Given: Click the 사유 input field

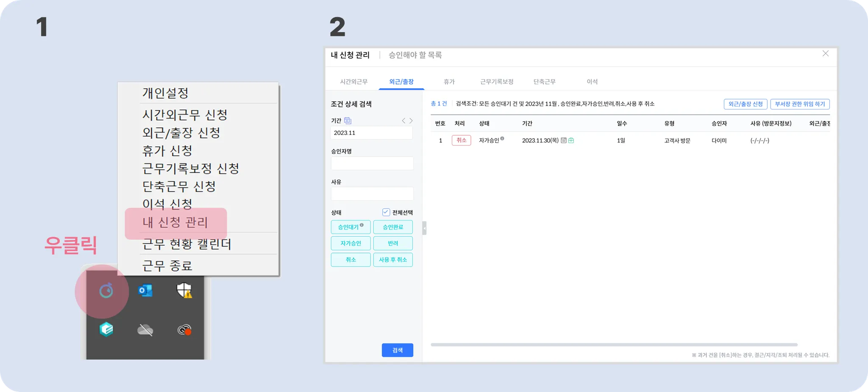Looking at the screenshot, I should pyautogui.click(x=372, y=194).
